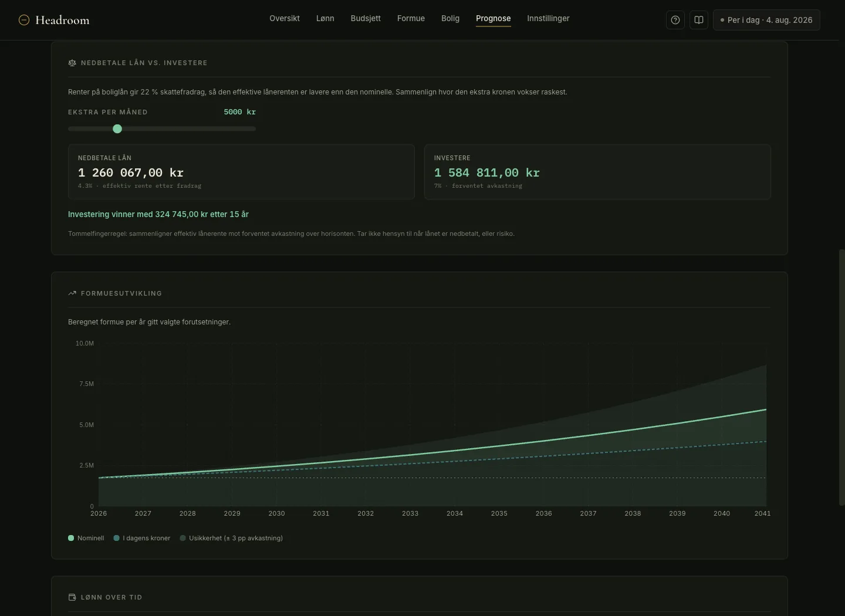845x616 pixels.
Task: Click the Ekstra per måned slider track
Action: (162, 128)
